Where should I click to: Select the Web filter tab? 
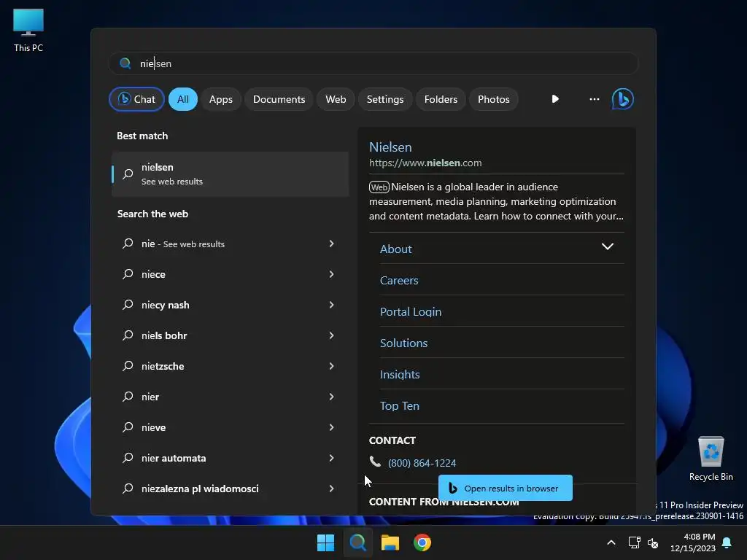click(x=336, y=99)
